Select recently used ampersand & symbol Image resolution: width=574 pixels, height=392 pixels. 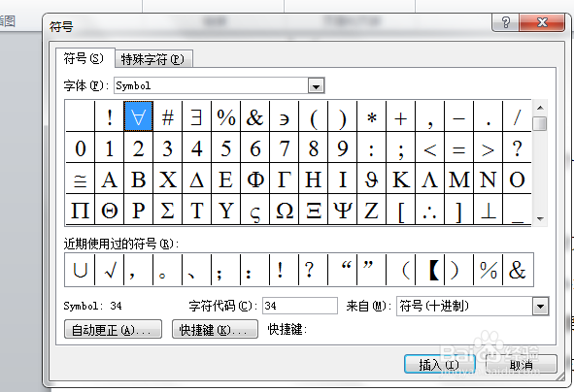tap(518, 270)
